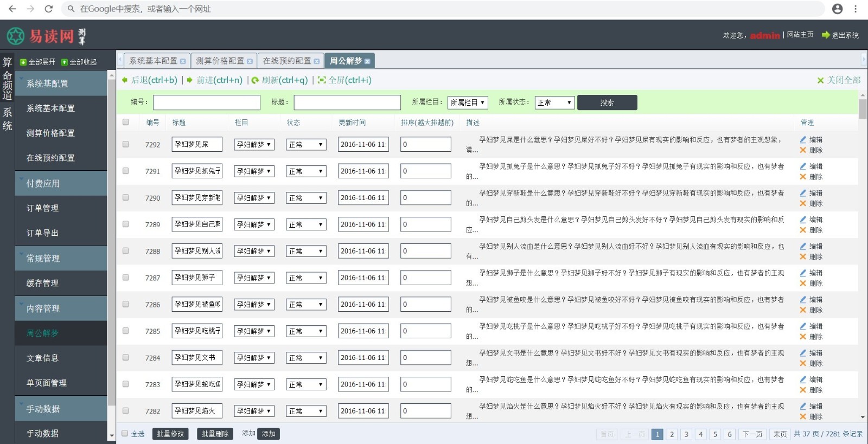Click the edit pencil icon for row 7287

click(x=803, y=273)
